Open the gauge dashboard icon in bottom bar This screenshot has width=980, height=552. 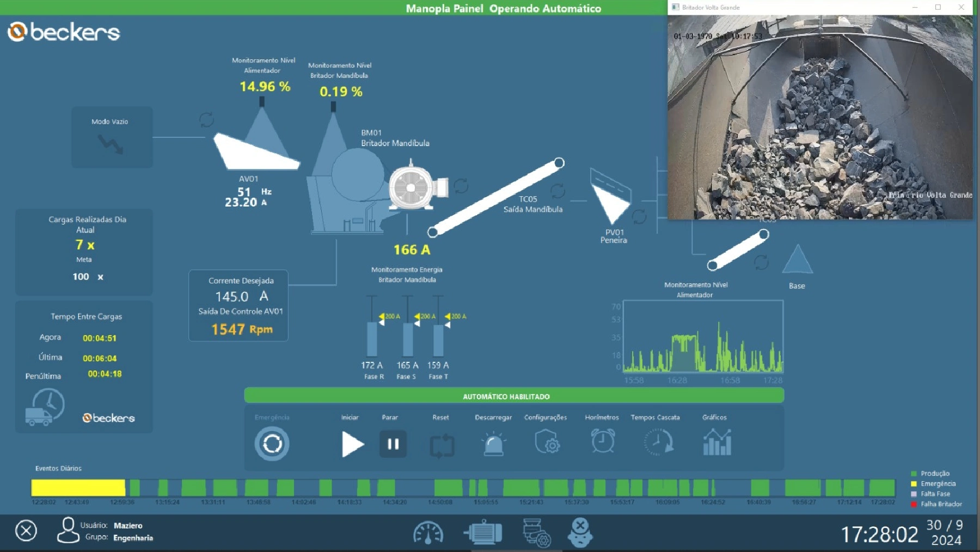tap(428, 533)
